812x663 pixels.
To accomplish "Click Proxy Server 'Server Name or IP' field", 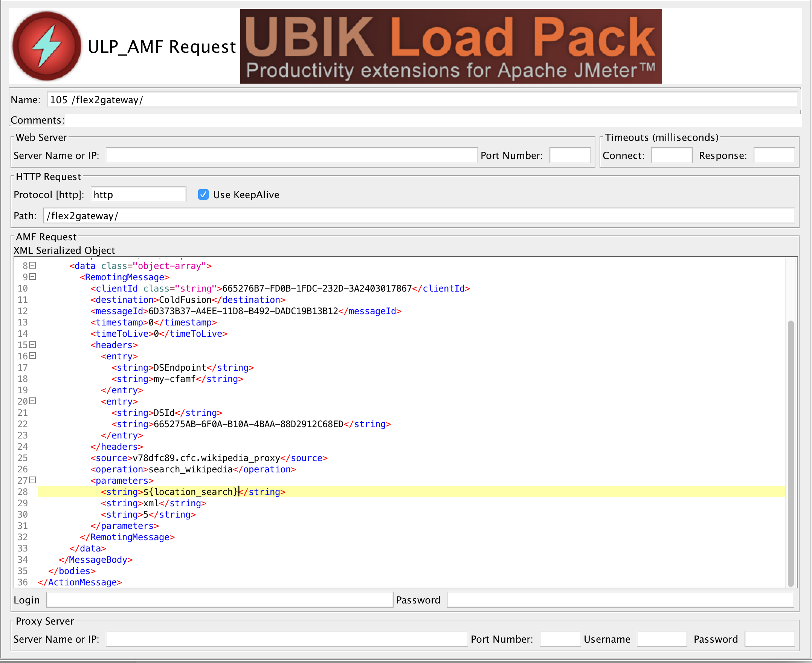I will tap(287, 639).
